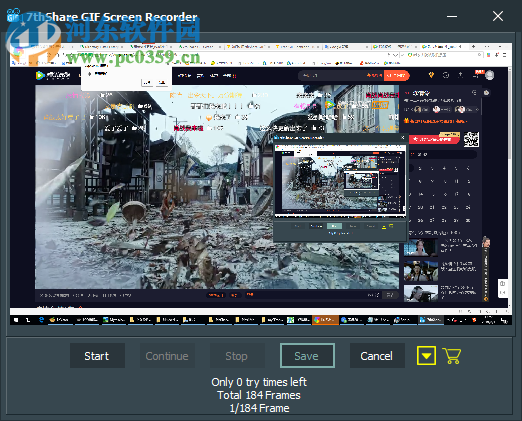
Task: Open the shopping cart purchase icon
Action: (x=452, y=355)
